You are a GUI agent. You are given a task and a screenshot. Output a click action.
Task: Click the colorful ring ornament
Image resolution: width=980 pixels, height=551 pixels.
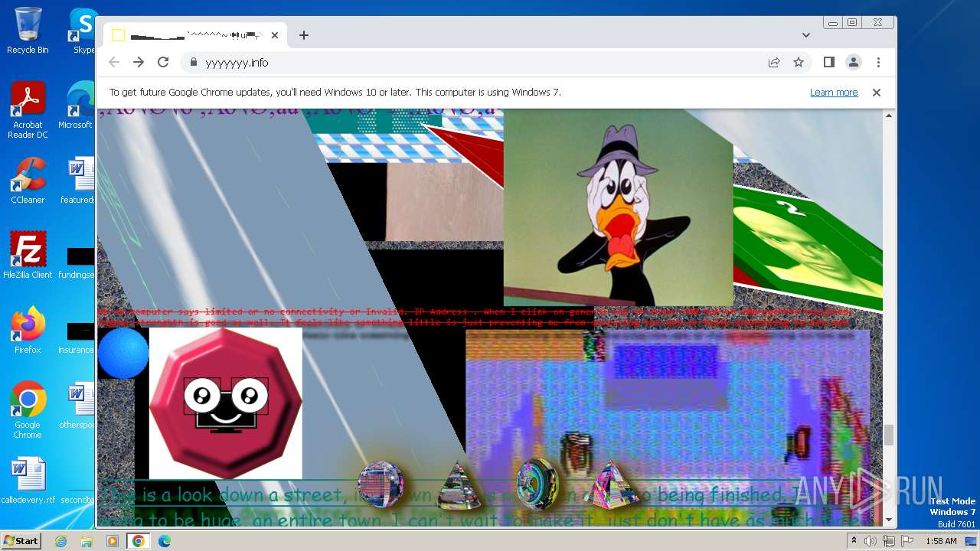[x=537, y=484]
